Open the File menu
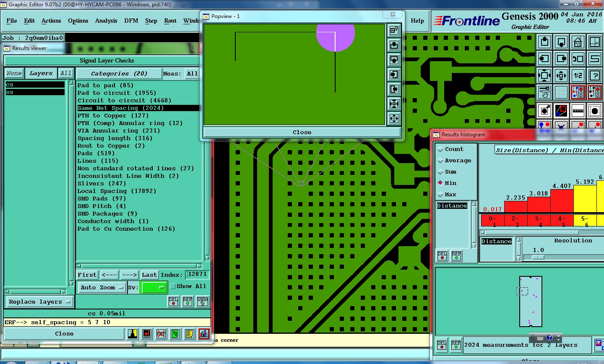The image size is (604, 364). point(12,21)
